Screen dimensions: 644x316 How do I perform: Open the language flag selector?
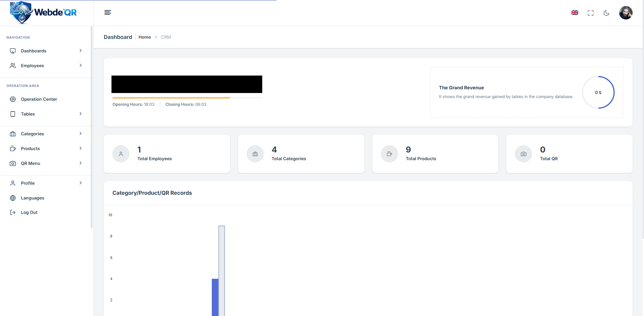click(574, 13)
